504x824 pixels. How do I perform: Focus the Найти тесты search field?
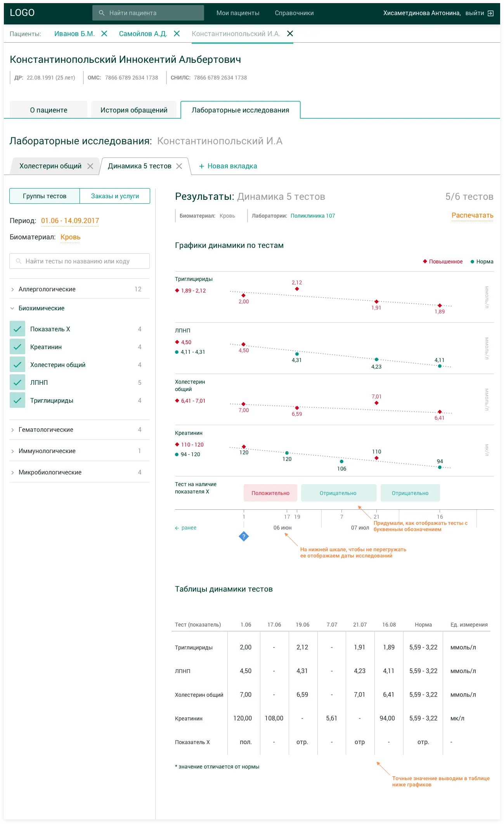pos(80,261)
